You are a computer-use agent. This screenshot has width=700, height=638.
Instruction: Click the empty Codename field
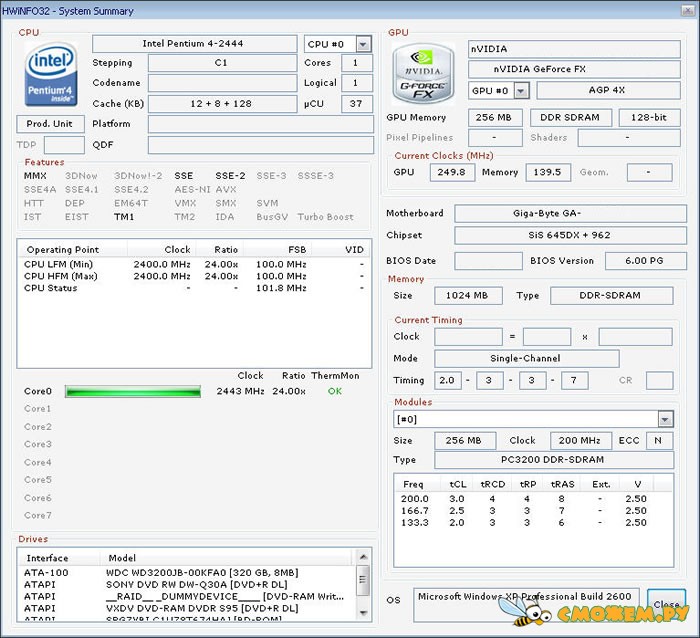click(222, 83)
